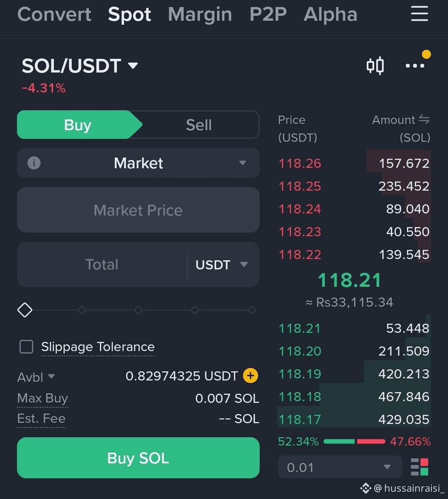Open the USDT total currency dropdown
This screenshot has height=499, width=448.
(x=222, y=264)
